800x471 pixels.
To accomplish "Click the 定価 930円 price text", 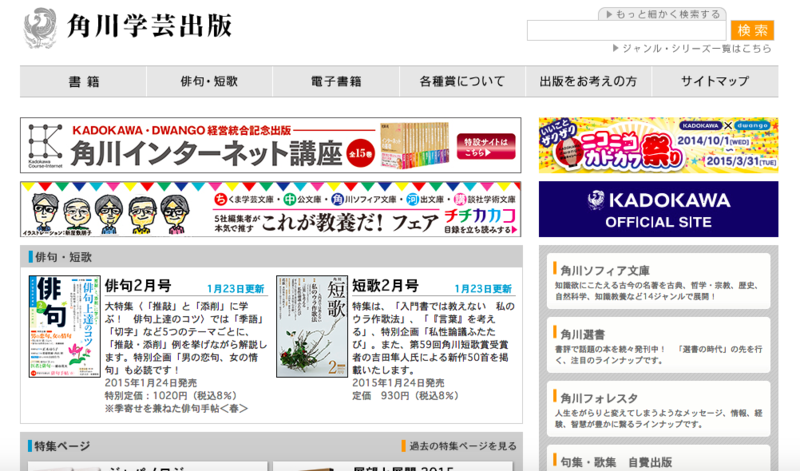I will click(405, 395).
